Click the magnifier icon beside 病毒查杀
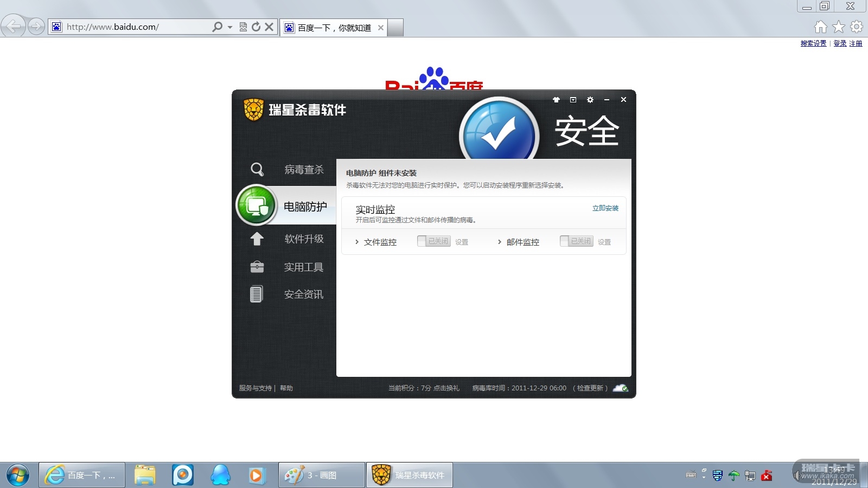The image size is (868, 488). [257, 170]
